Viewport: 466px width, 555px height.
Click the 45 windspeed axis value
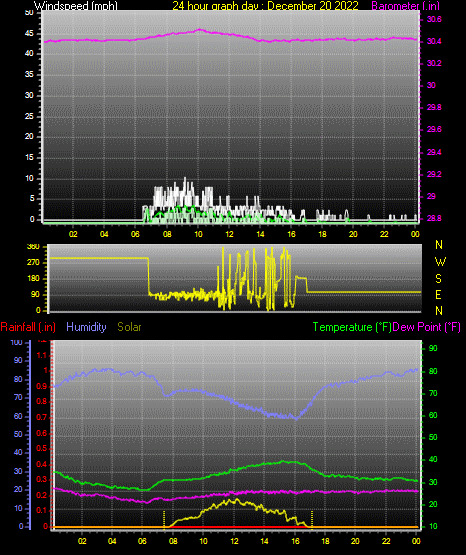coord(29,34)
